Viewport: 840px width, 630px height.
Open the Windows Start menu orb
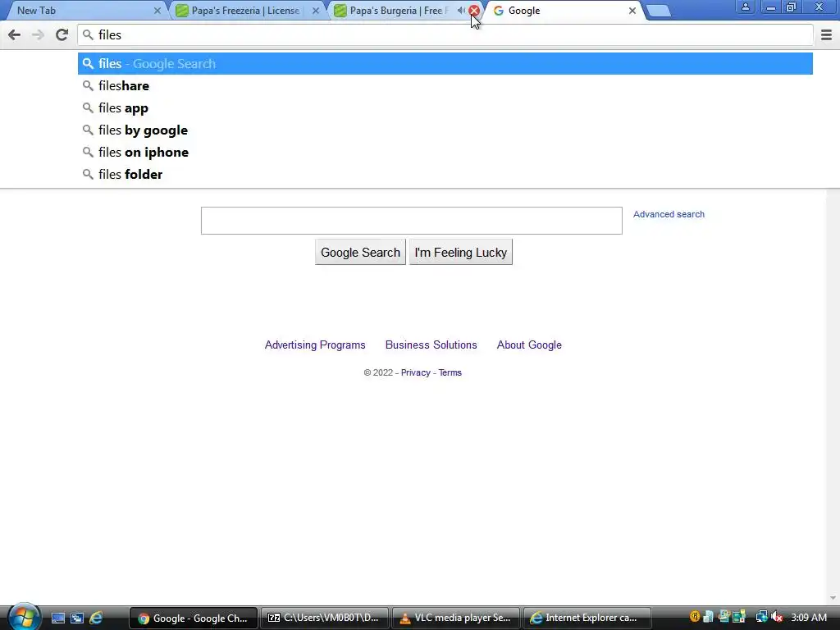click(x=23, y=617)
